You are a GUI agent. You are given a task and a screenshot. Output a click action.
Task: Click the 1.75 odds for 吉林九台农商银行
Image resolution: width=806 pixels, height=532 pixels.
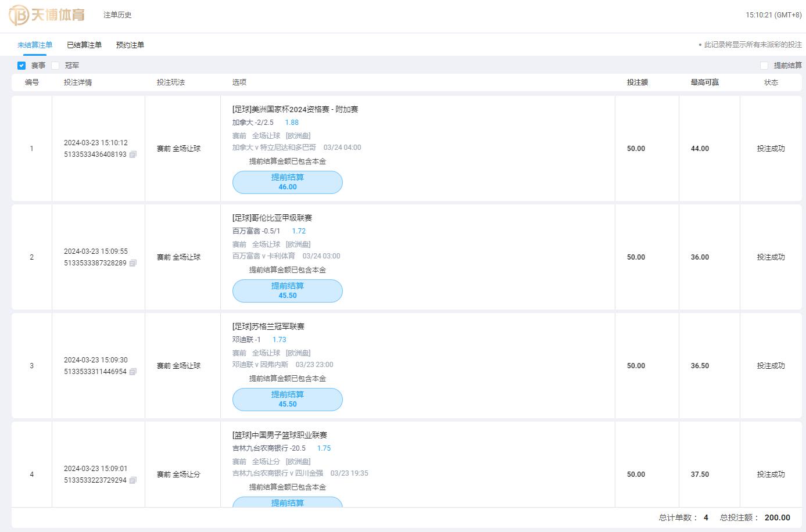(324, 448)
